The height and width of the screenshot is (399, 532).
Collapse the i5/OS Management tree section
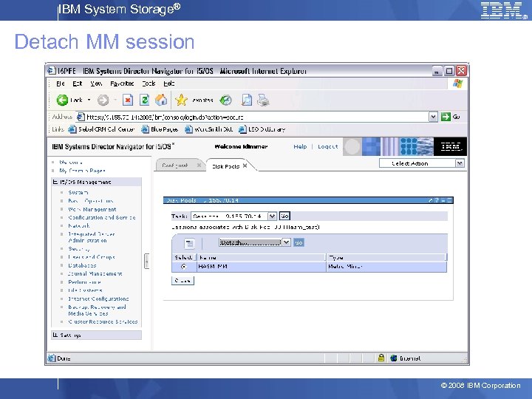[55, 182]
